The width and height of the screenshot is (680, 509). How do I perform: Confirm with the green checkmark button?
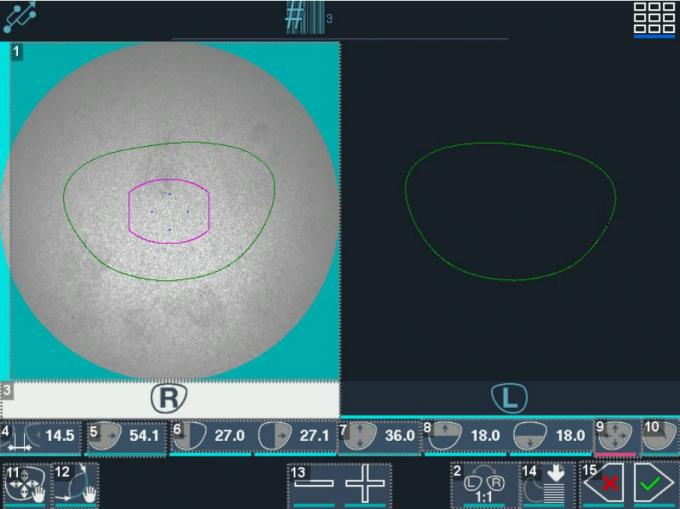[x=654, y=483]
